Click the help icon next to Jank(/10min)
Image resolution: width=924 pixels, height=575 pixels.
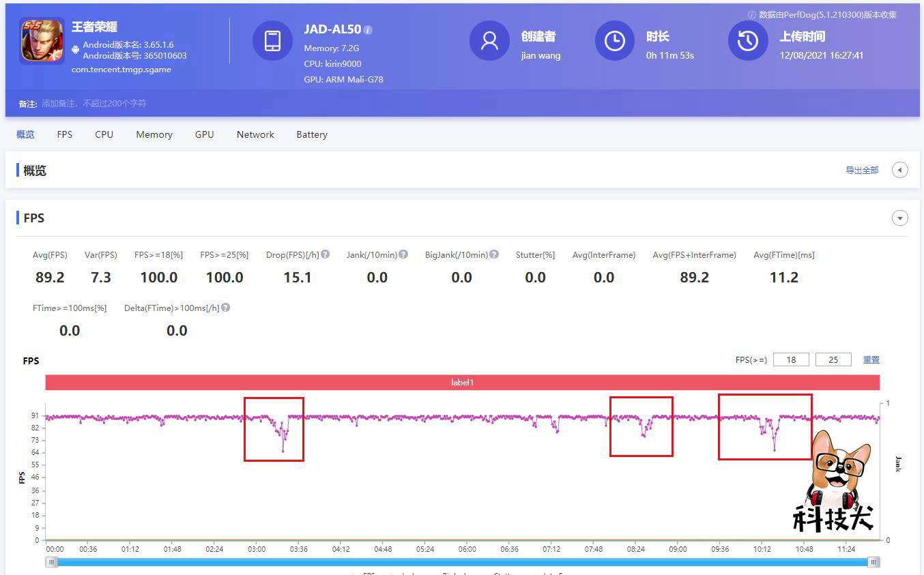tap(403, 254)
